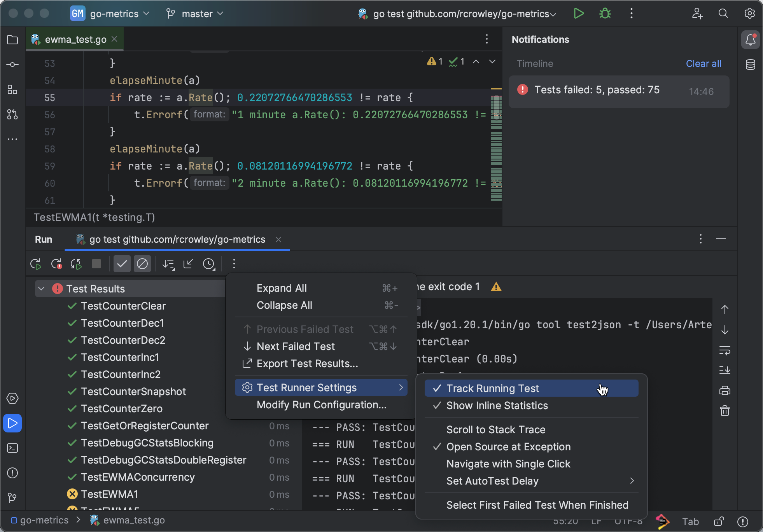
Task: Select the failed TestEWMA1 test
Action: 109,494
